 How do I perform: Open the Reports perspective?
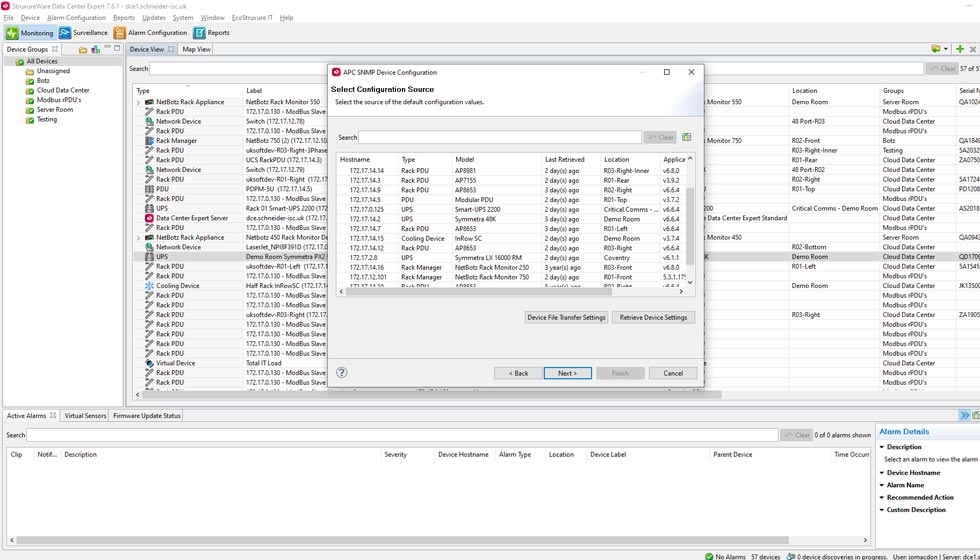click(x=211, y=32)
